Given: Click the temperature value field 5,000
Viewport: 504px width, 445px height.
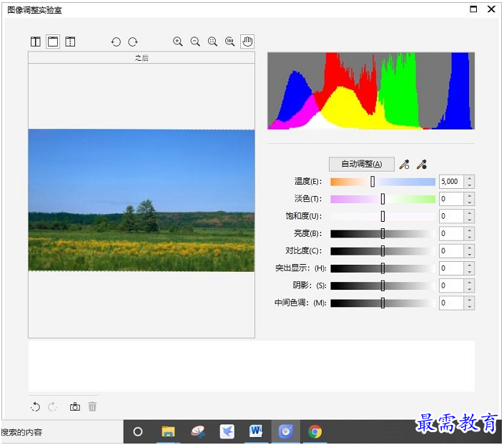Looking at the screenshot, I should tap(451, 182).
